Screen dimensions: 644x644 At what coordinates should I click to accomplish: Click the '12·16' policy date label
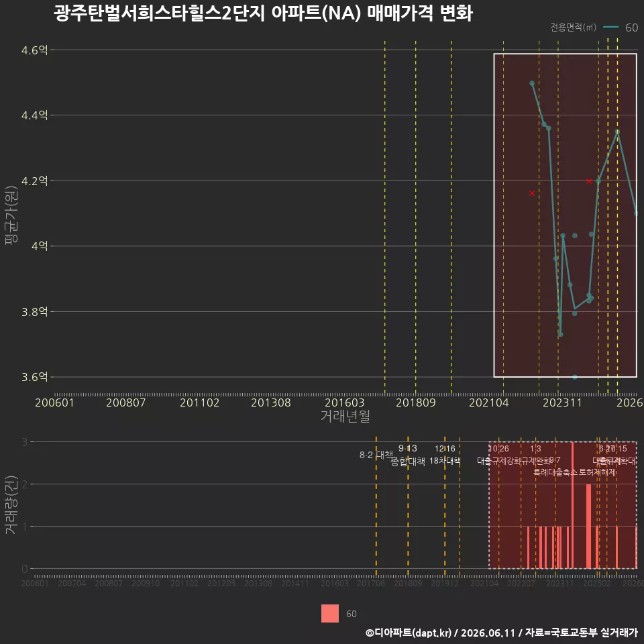[x=445, y=449]
